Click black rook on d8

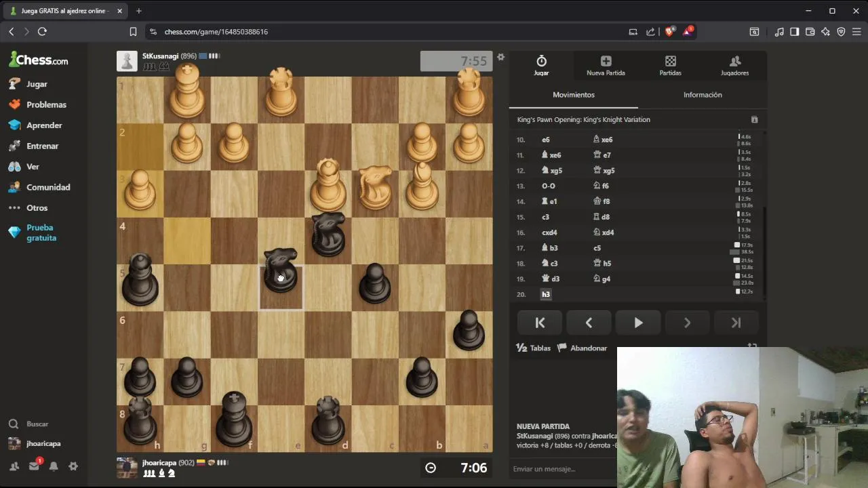point(328,420)
